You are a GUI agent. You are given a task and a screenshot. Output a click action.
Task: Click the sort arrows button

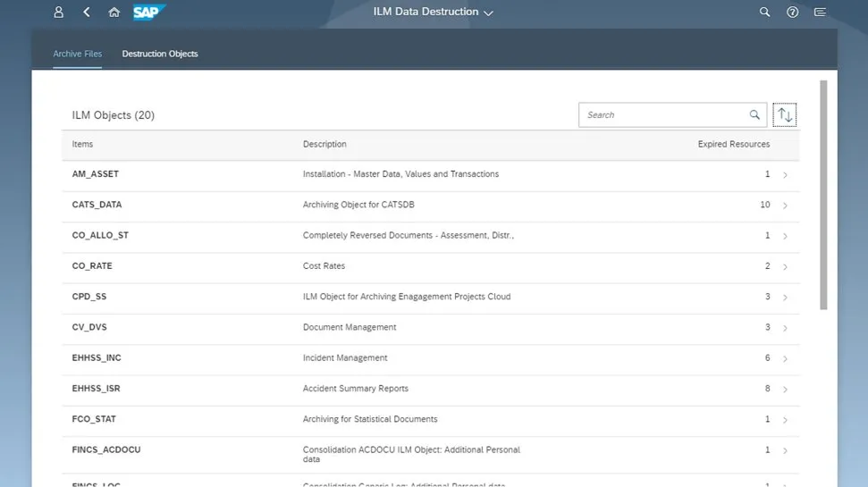784,114
